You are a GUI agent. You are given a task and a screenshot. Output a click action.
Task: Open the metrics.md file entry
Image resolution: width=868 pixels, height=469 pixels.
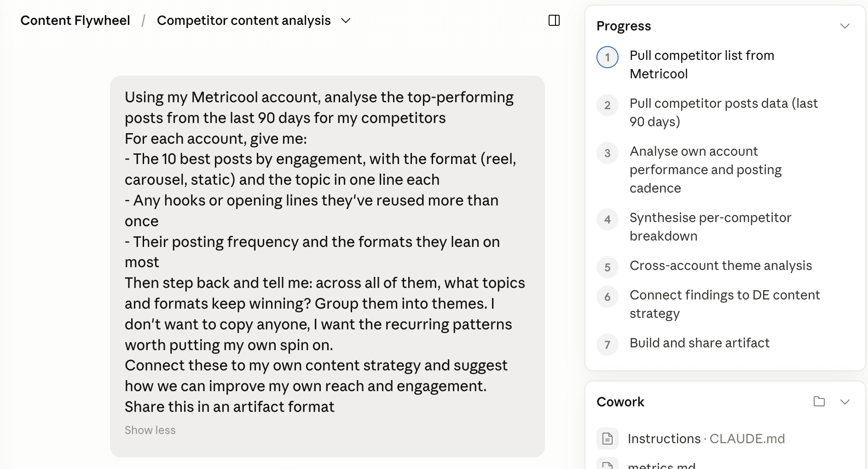coord(662,464)
